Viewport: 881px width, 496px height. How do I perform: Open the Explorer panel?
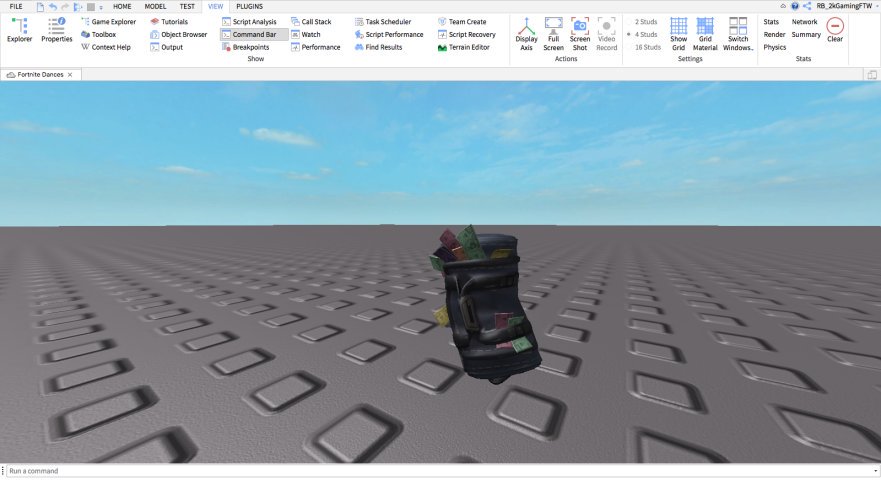tap(19, 30)
